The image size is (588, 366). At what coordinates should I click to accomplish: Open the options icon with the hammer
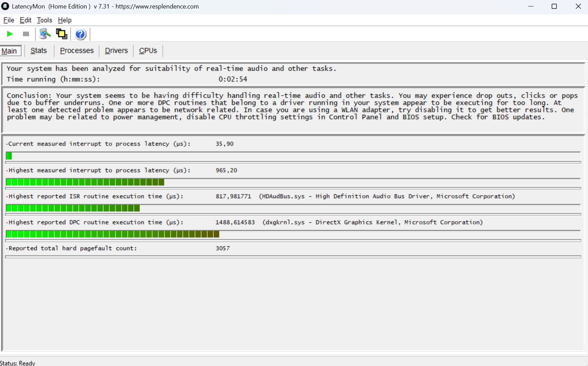(45, 34)
